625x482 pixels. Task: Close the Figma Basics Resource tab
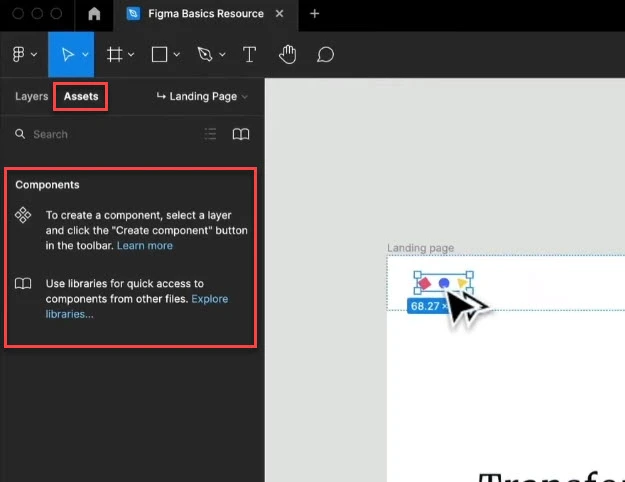pos(280,14)
